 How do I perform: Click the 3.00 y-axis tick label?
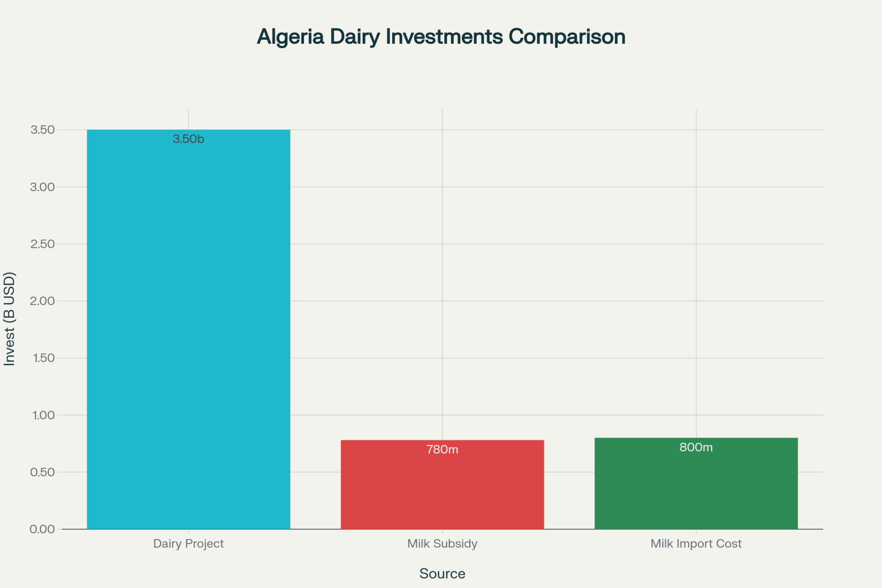[42, 187]
